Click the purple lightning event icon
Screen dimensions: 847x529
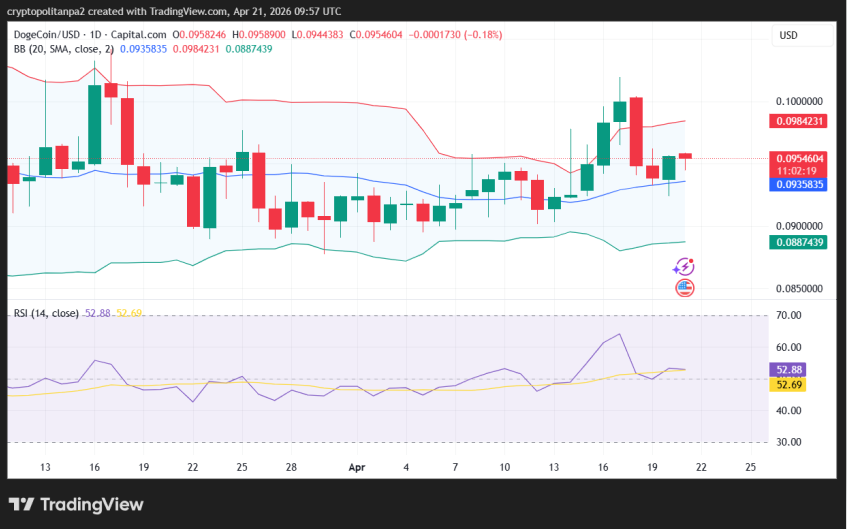[684, 267]
